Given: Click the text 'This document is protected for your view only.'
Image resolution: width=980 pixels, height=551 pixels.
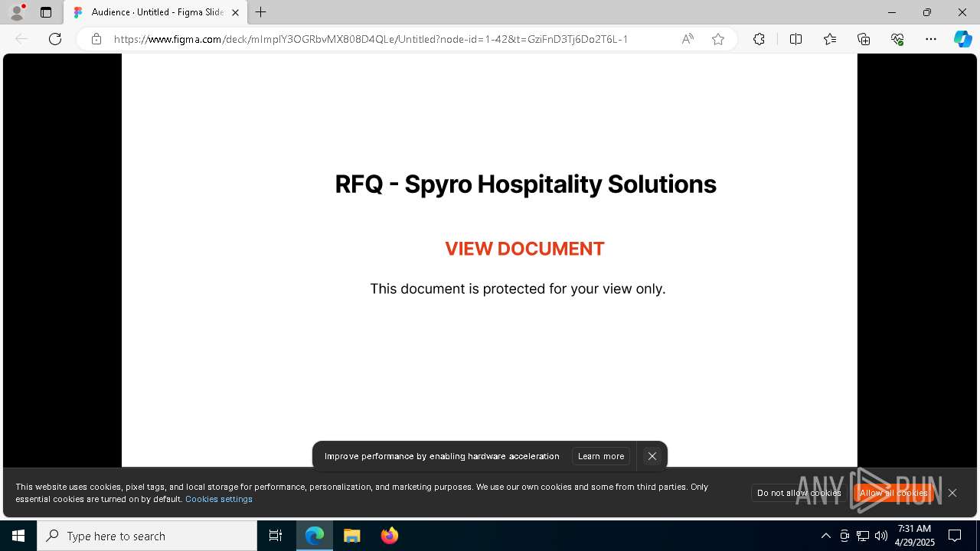Looking at the screenshot, I should click(518, 289).
